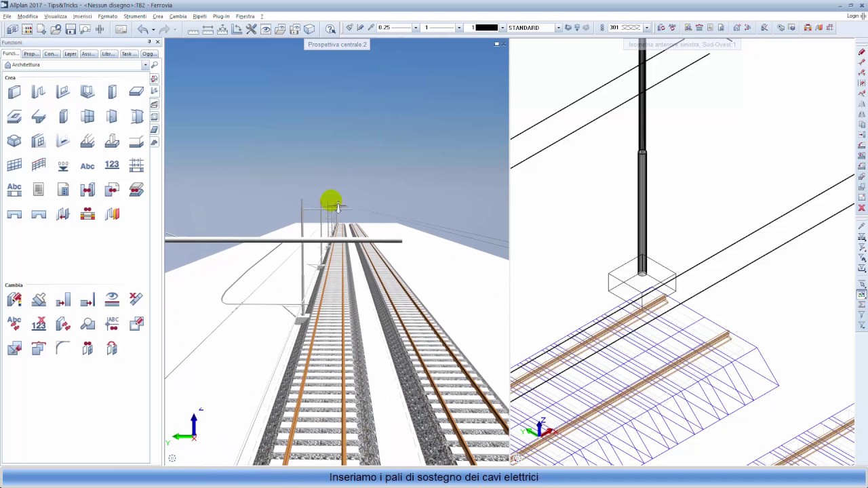Open the Strumenti menu
Image resolution: width=868 pixels, height=488 pixels.
pos(135,16)
